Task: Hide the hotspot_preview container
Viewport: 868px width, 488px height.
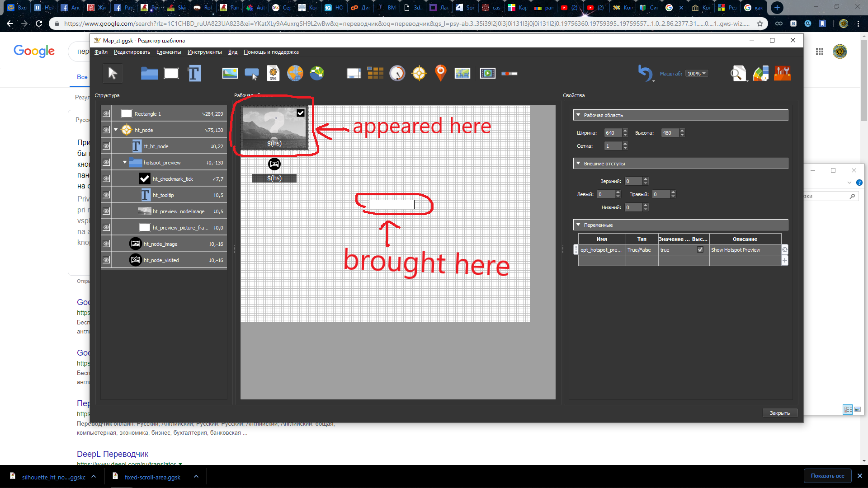Action: 106,163
